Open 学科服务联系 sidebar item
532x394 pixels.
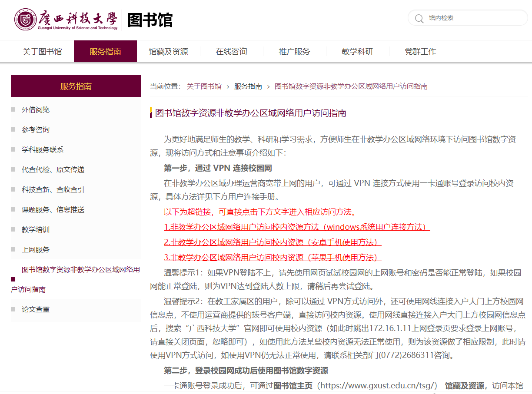pyautogui.click(x=43, y=149)
